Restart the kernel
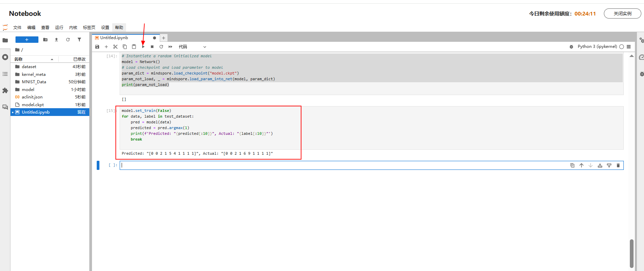Image resolution: width=644 pixels, height=271 pixels. (161, 47)
